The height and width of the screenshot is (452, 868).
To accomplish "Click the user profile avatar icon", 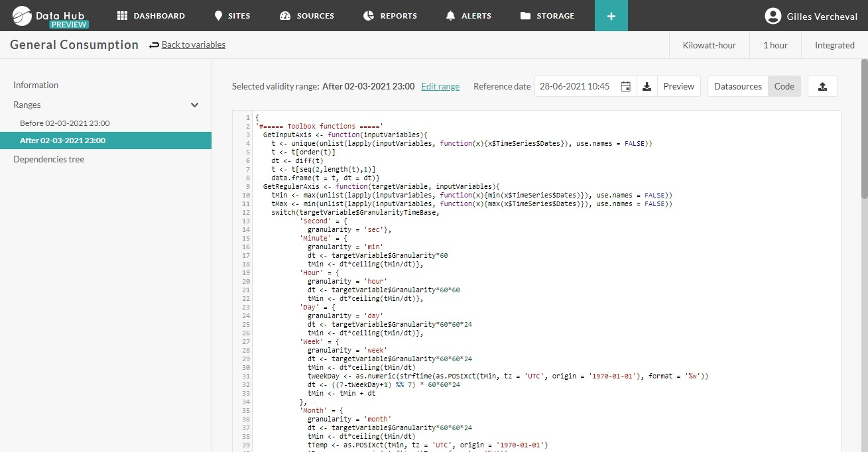I will coord(773,16).
